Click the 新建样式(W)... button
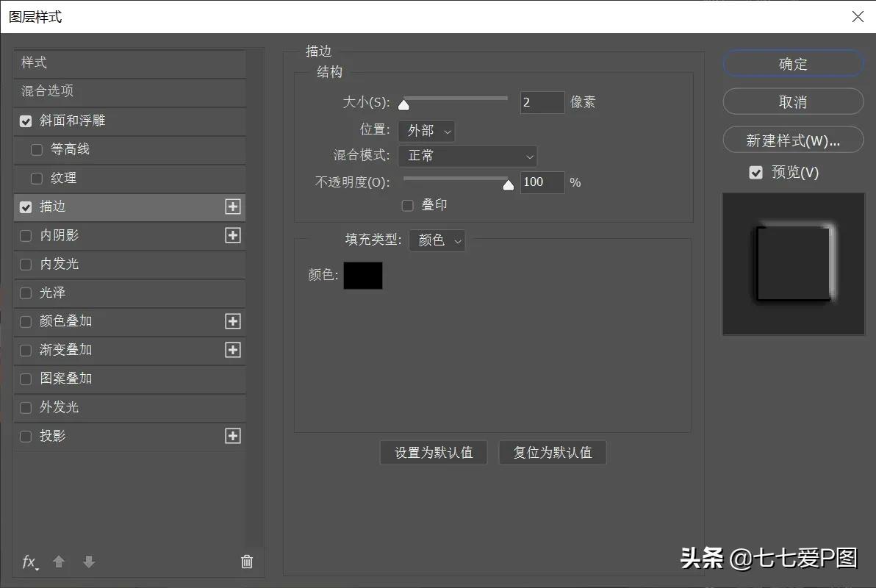 [x=793, y=140]
